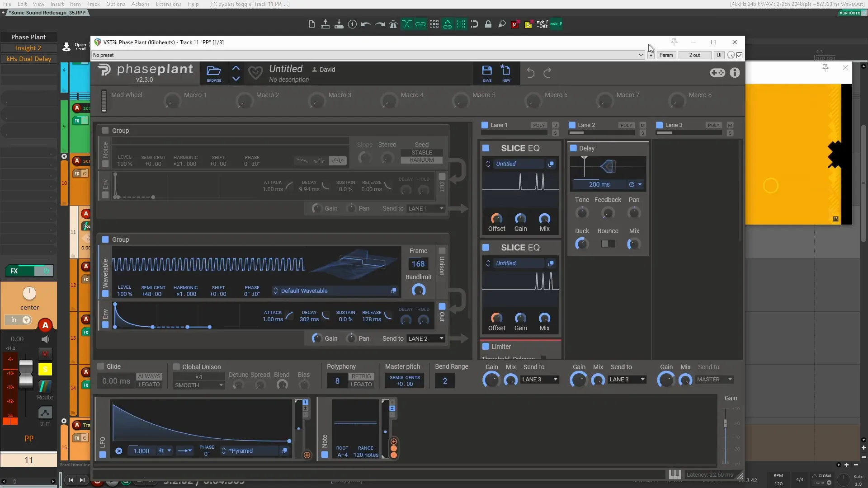Toggle the Glide checkbox

point(101,366)
